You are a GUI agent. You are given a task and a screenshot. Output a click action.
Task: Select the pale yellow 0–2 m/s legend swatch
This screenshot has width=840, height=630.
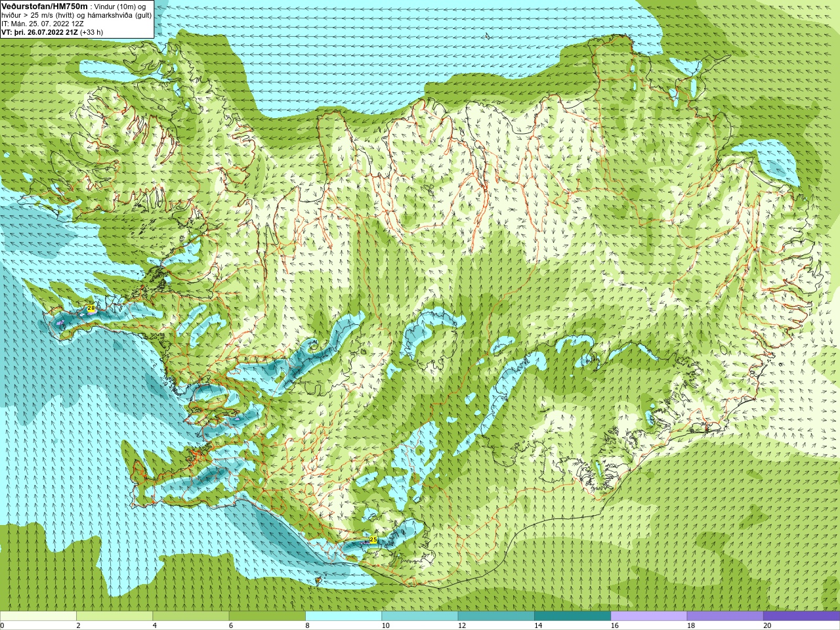tap(38, 616)
